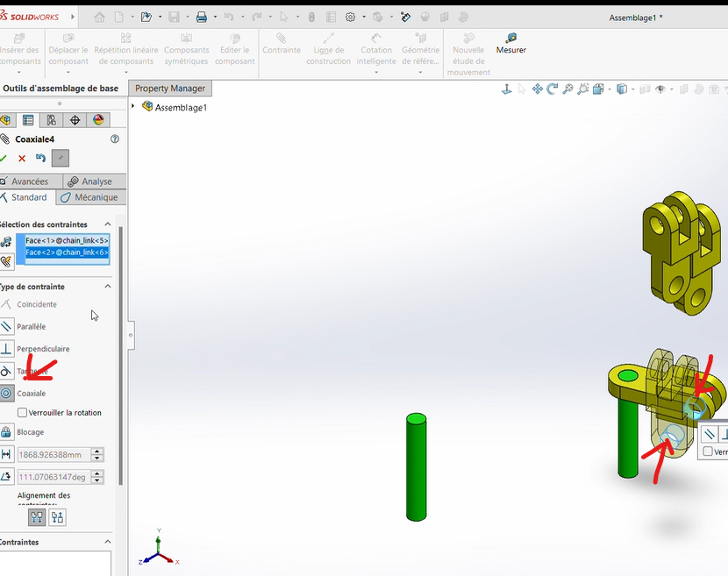Open the ConfigurationManager tab icon
Image resolution: width=728 pixels, height=576 pixels.
[51, 120]
